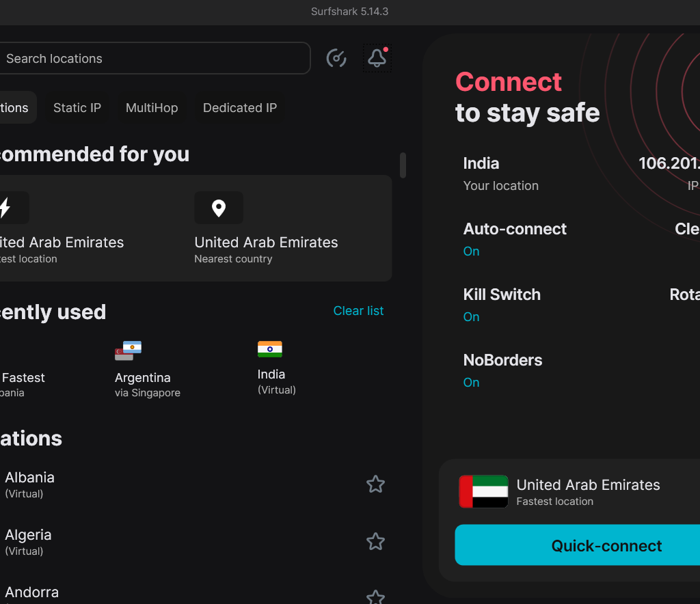Click the Clear list link
The height and width of the screenshot is (604, 700).
click(358, 310)
